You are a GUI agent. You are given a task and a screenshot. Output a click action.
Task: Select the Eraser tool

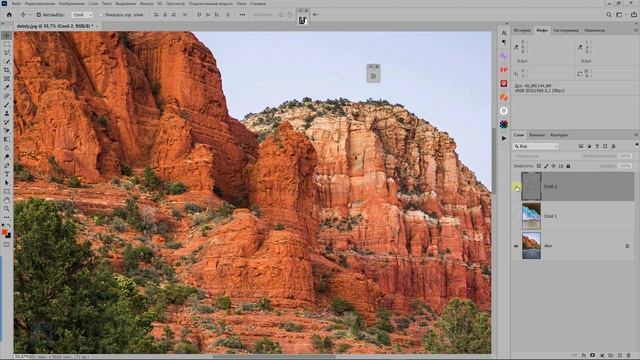[7, 131]
